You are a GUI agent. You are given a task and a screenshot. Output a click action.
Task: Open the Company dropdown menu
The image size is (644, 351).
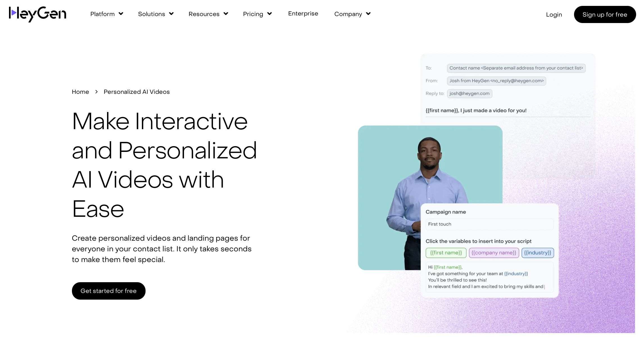pyautogui.click(x=352, y=14)
